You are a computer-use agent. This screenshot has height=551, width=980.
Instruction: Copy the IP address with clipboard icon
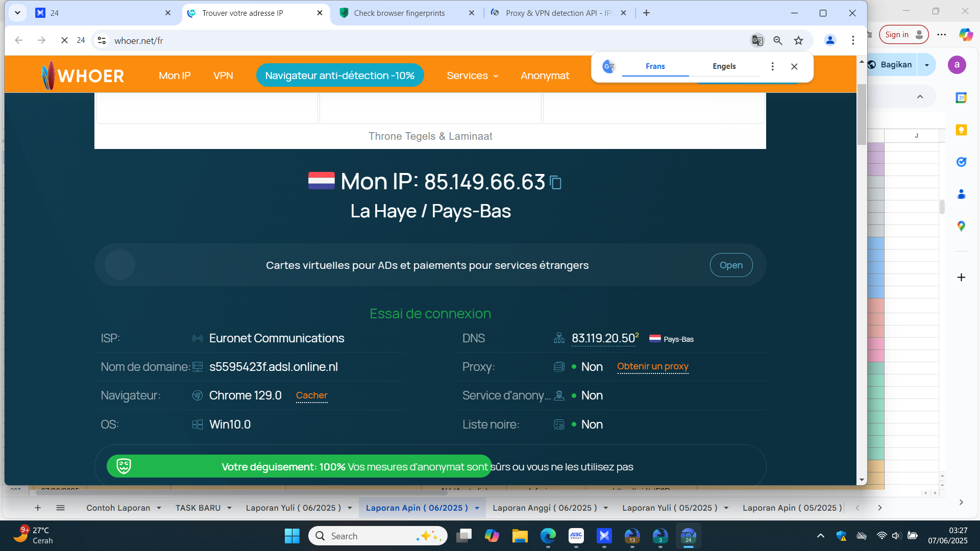click(556, 183)
